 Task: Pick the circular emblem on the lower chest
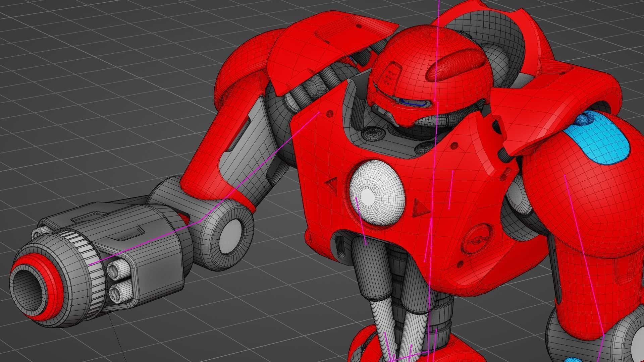coord(477,240)
